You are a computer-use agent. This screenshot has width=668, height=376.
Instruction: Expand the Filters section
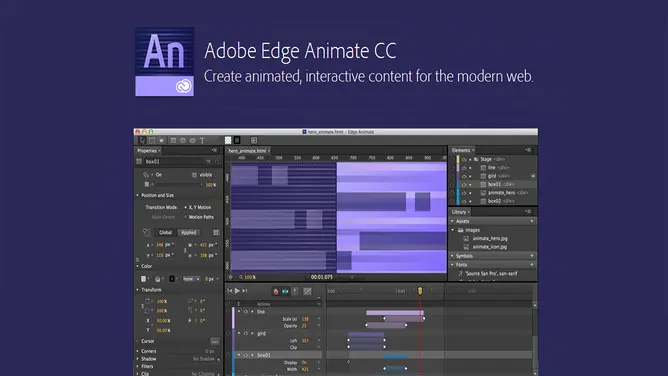138,366
